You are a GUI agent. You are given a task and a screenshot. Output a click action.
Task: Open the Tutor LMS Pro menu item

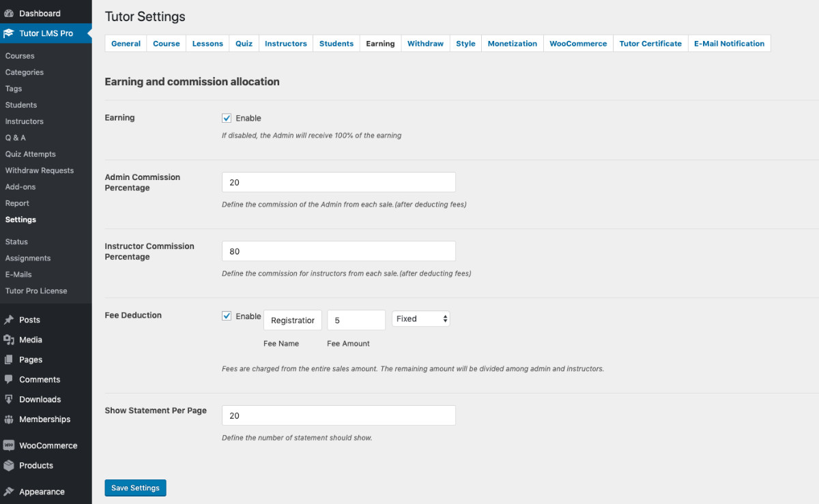46,33
